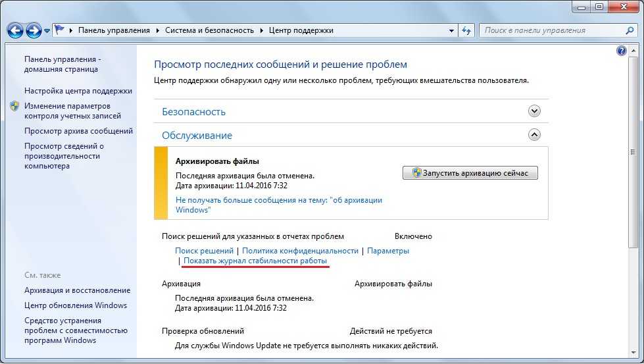Expand arrow after Система и безопасность
The image size is (644, 364).
(x=262, y=30)
